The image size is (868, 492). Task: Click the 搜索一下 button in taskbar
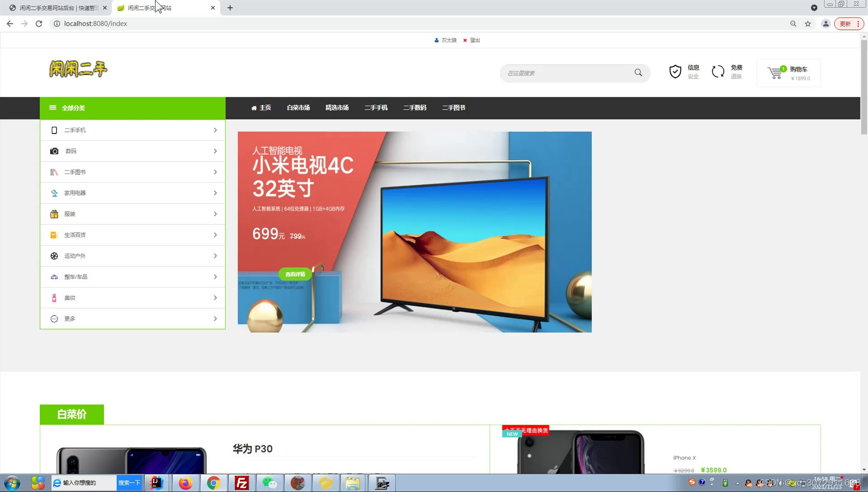pos(129,483)
